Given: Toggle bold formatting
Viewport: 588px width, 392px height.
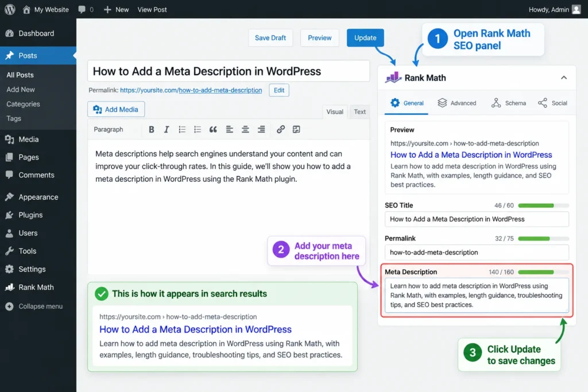Looking at the screenshot, I should tap(152, 129).
